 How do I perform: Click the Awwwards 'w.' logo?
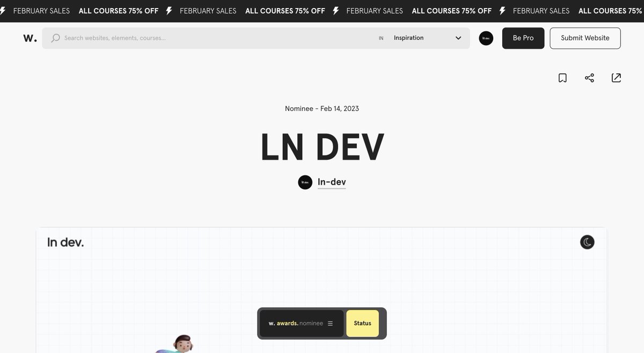point(30,38)
